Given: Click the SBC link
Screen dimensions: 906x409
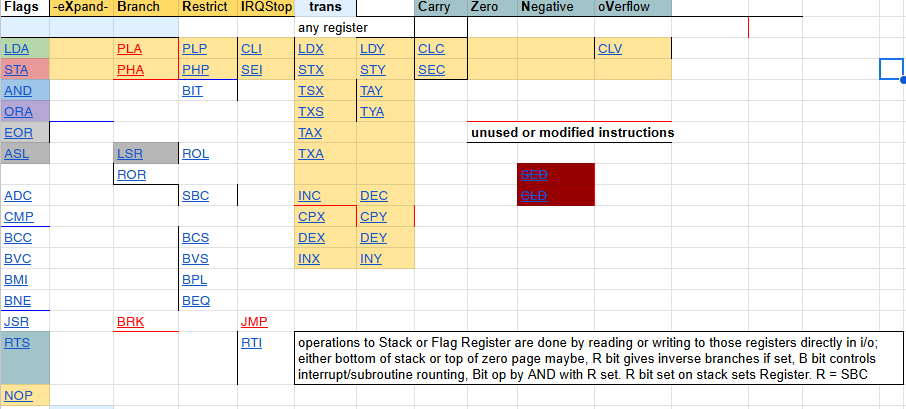Looking at the screenshot, I should pyautogui.click(x=196, y=196).
